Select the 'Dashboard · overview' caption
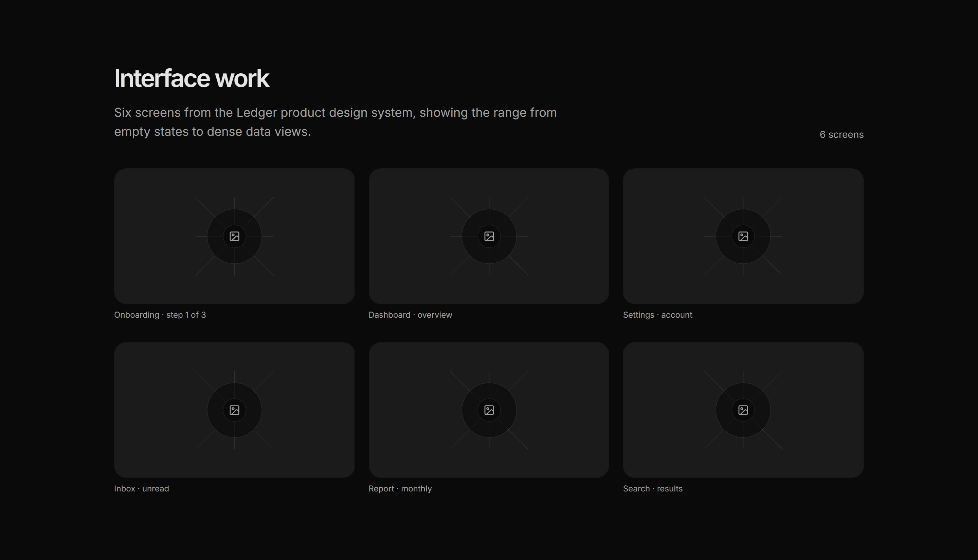The width and height of the screenshot is (978, 560). (x=410, y=315)
